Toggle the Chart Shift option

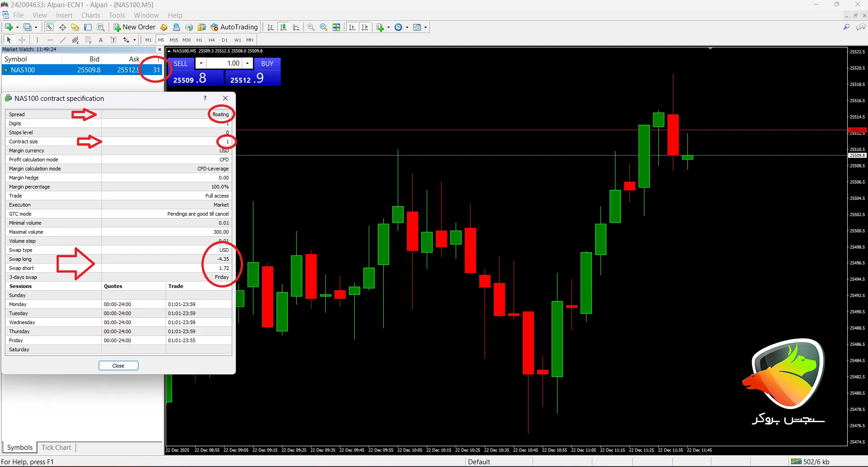pos(365,27)
